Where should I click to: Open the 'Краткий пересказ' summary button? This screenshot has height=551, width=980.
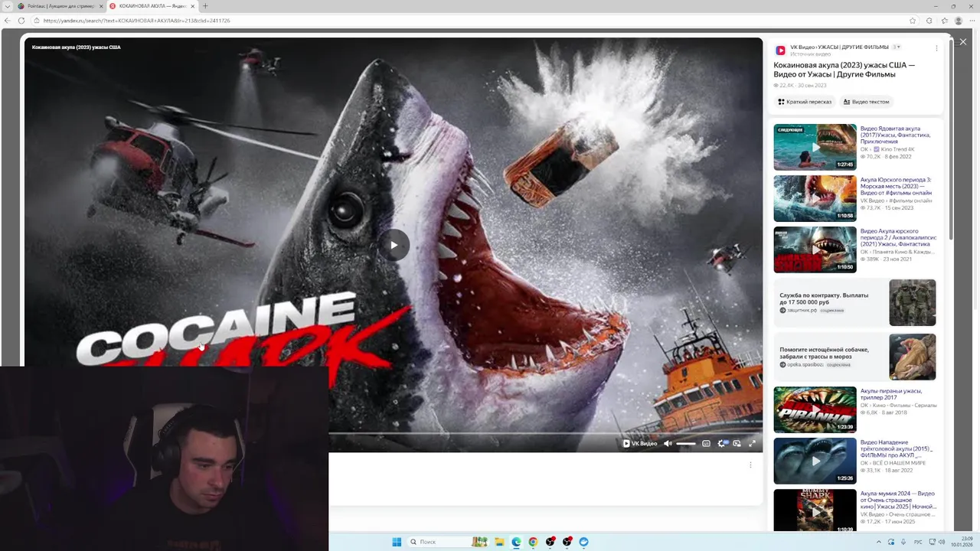tap(805, 102)
